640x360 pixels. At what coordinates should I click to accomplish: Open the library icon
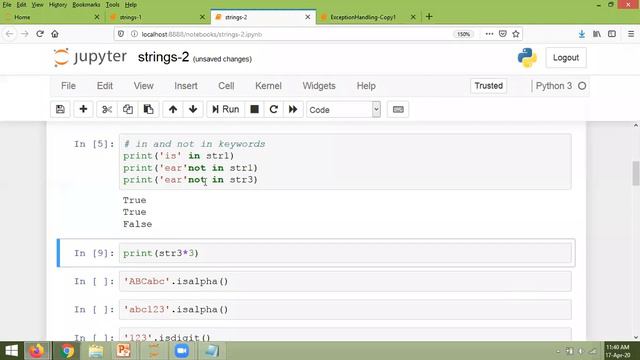[x=597, y=34]
